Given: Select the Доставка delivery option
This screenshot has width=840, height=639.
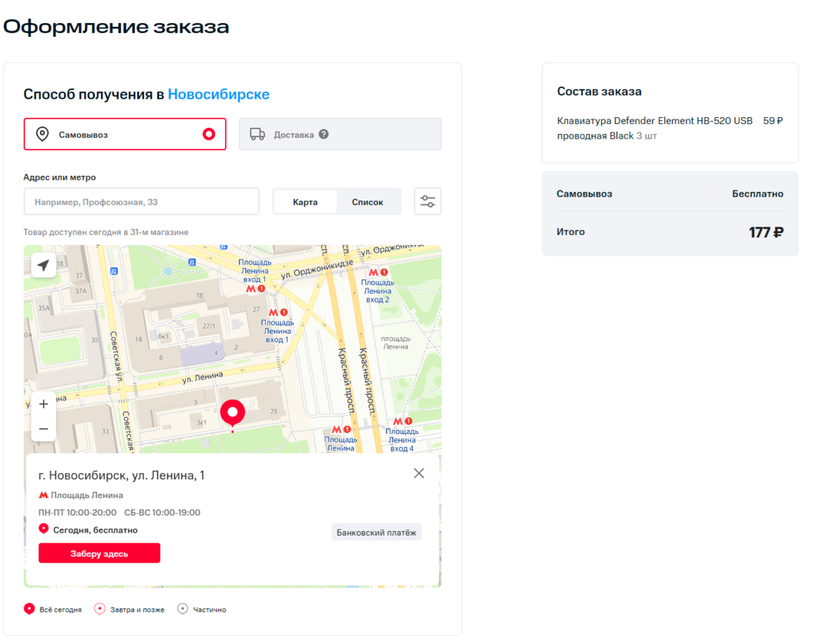Looking at the screenshot, I should coord(340,134).
